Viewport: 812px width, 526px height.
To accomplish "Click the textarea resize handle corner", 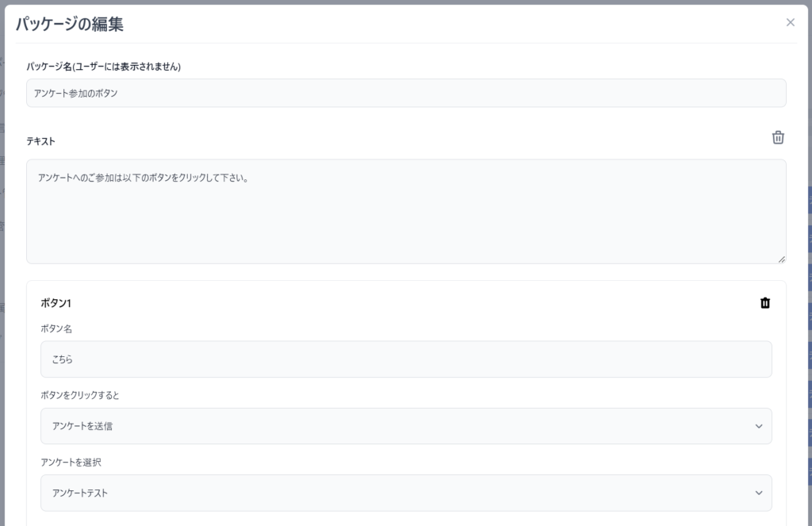I will [781, 259].
